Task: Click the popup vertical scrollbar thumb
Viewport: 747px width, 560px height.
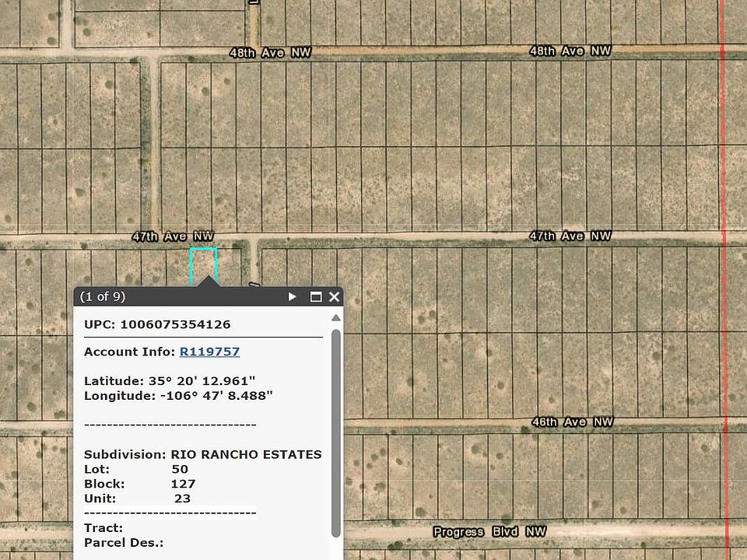Action: click(336, 433)
